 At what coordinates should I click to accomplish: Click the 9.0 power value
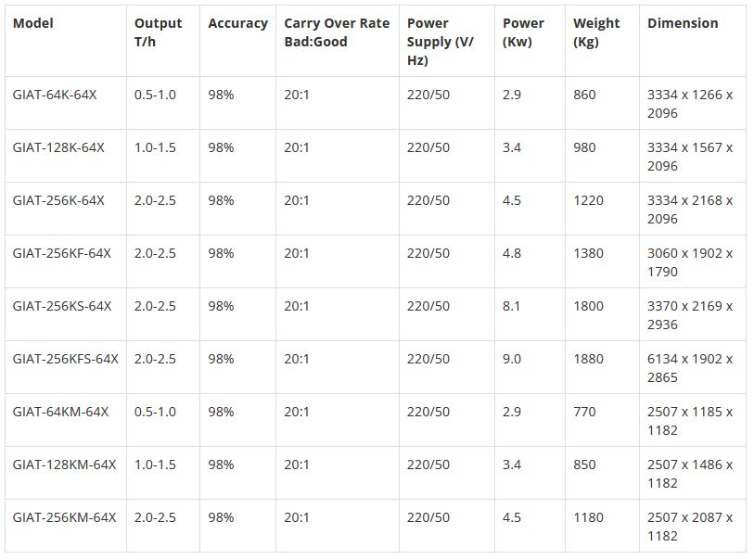pos(512,359)
